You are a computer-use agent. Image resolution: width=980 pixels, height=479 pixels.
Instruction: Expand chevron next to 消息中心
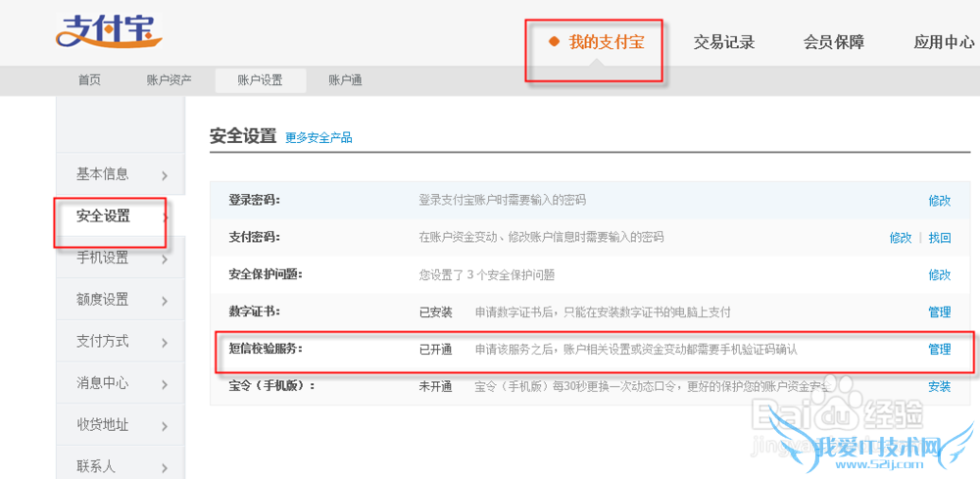tap(165, 385)
